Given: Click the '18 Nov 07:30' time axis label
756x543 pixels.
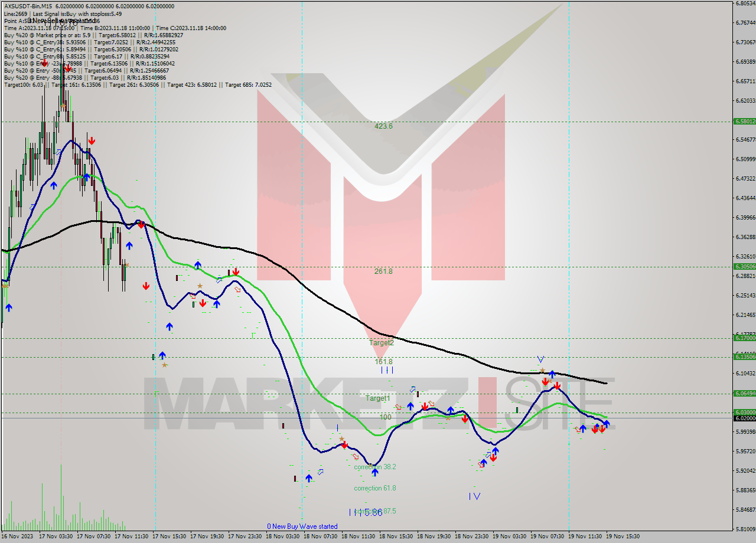Looking at the screenshot, I should click(320, 537).
